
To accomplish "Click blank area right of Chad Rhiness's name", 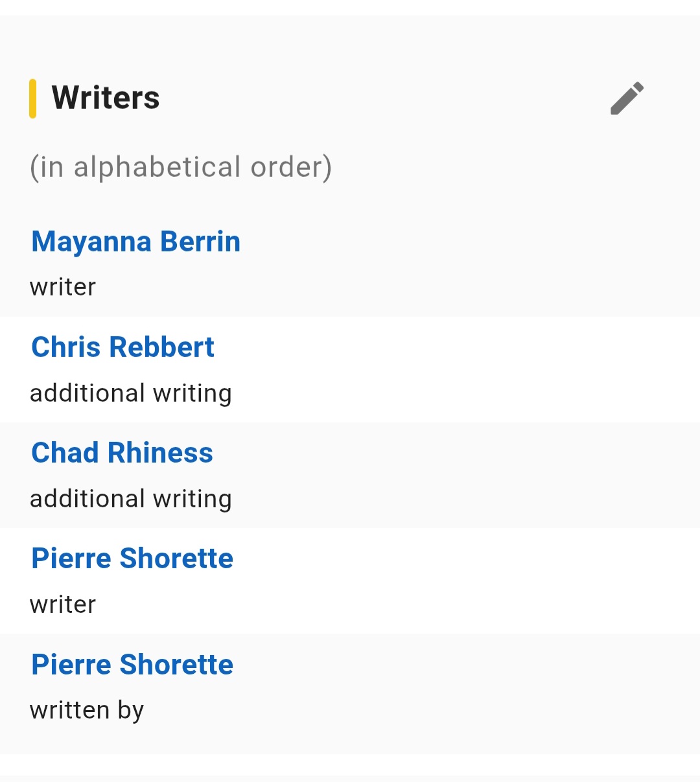I will 454,453.
